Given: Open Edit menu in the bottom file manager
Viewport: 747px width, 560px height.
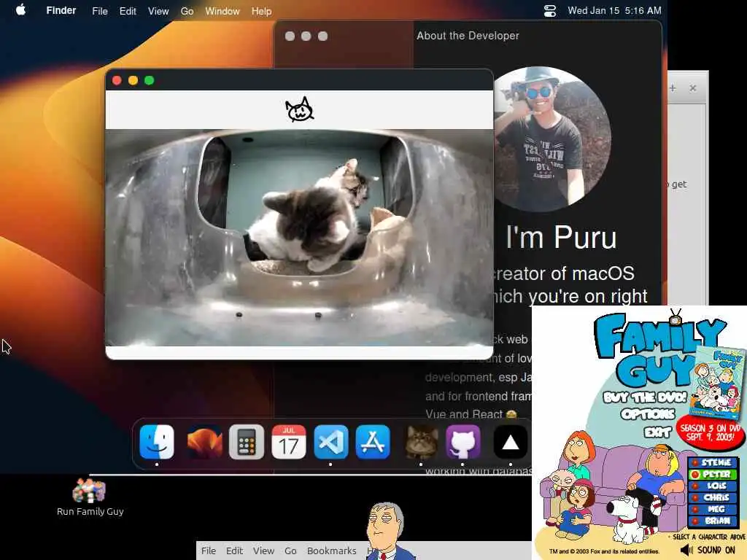Looking at the screenshot, I should tap(234, 551).
